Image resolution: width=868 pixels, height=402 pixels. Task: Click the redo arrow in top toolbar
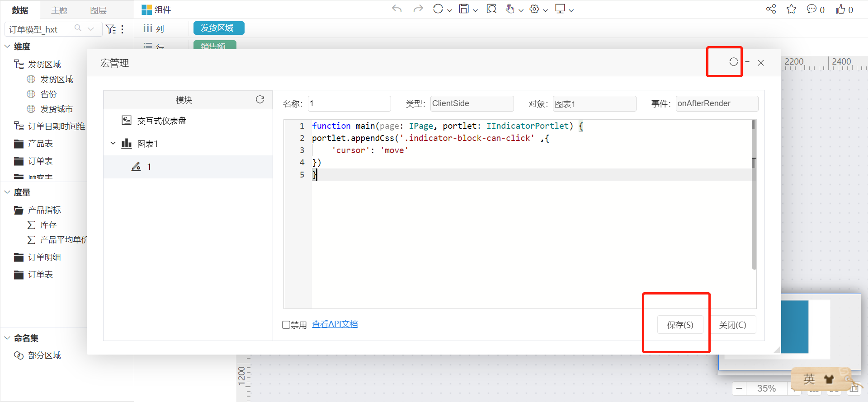[418, 9]
